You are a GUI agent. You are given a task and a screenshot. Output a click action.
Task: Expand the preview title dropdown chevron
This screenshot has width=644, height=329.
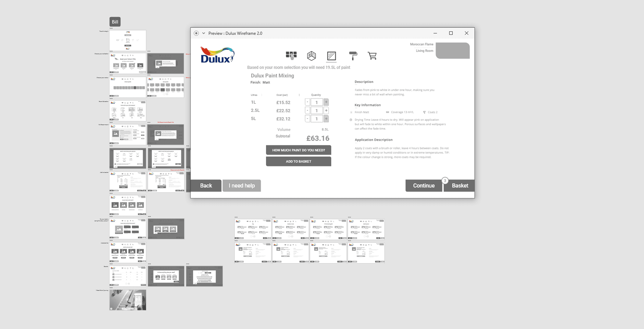click(x=203, y=33)
